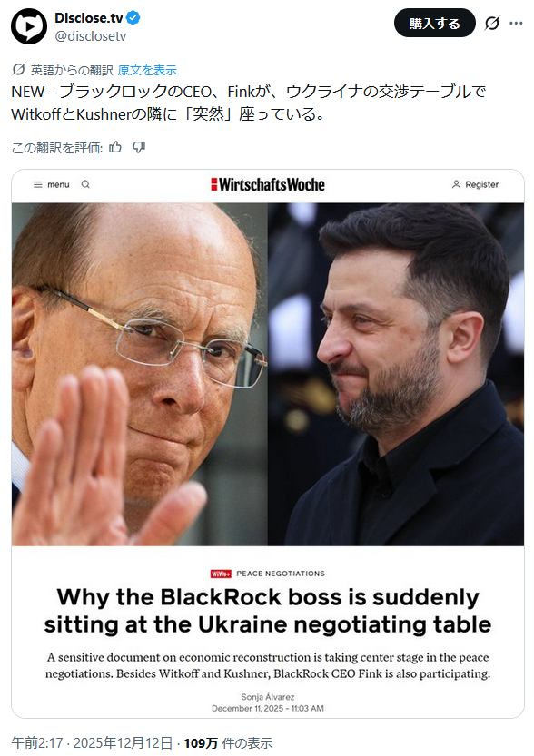
Task: Click the BlackRock boss article headline
Action: [x=268, y=611]
